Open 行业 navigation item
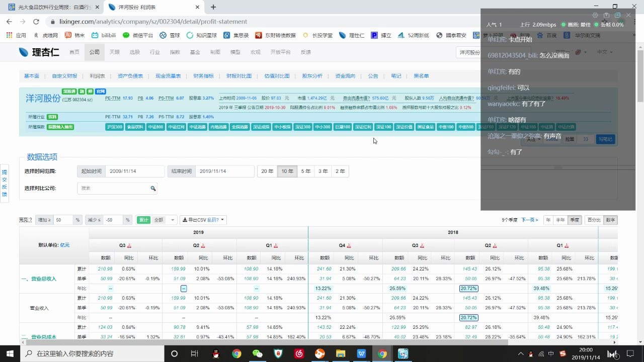This screenshot has width=644, height=362. coord(155,52)
